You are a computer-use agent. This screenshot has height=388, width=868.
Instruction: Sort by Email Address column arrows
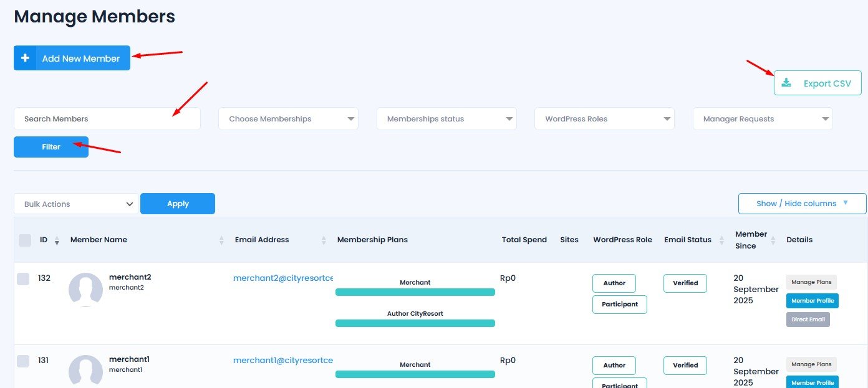pos(324,240)
